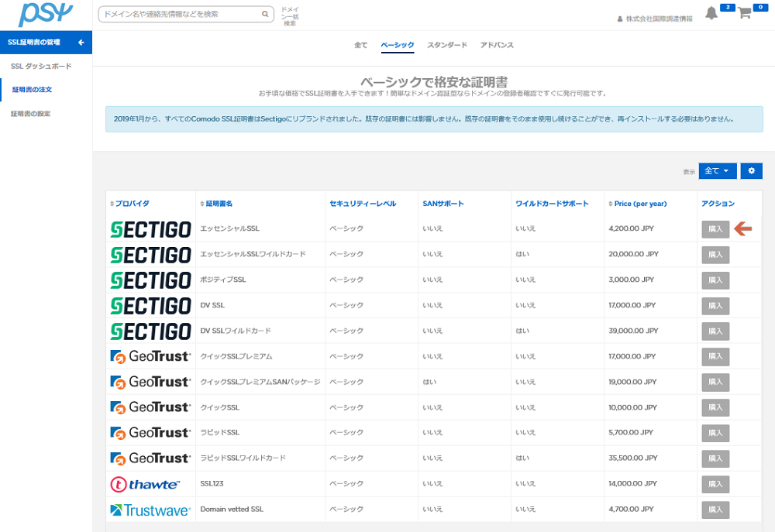This screenshot has height=532, width=775.
Task: Open SSL ダッシュボード in the sidebar
Action: [41, 66]
